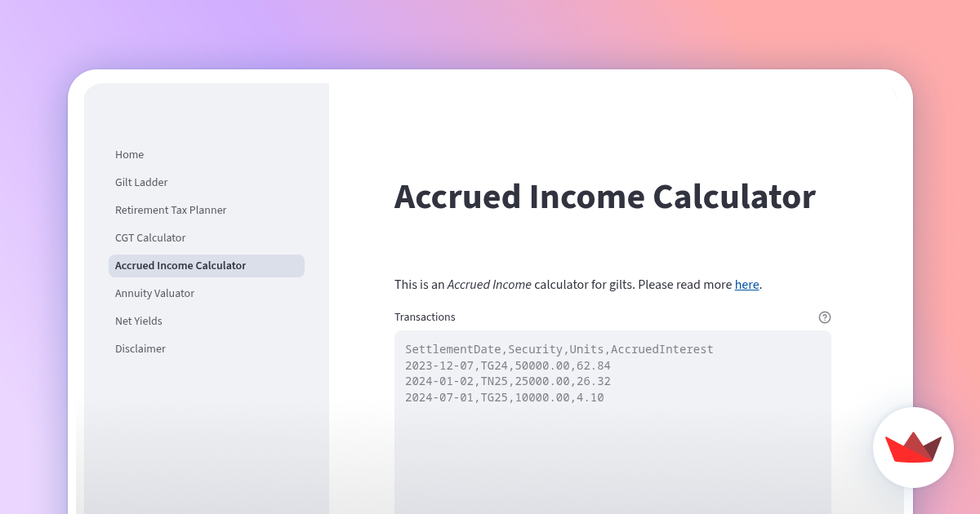View the Net Yields page
Image resolution: width=980 pixels, height=514 pixels.
pos(138,321)
